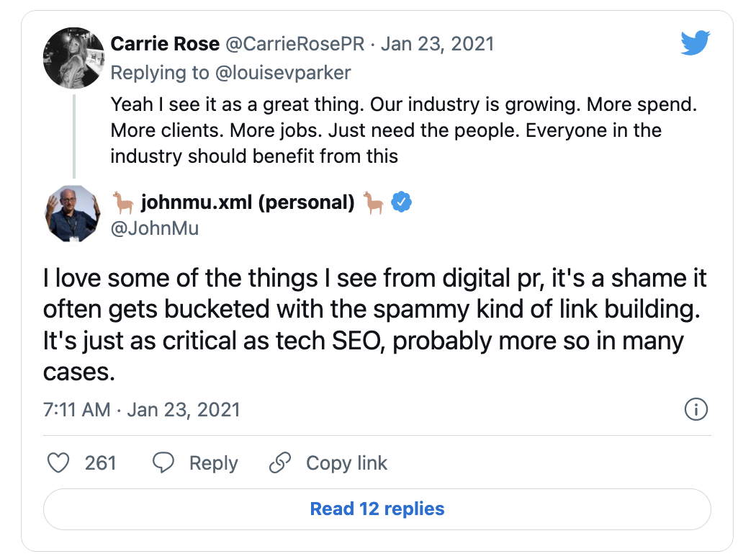Open JohnMu's profile picture
The height and width of the screenshot is (559, 756).
pos(74,213)
